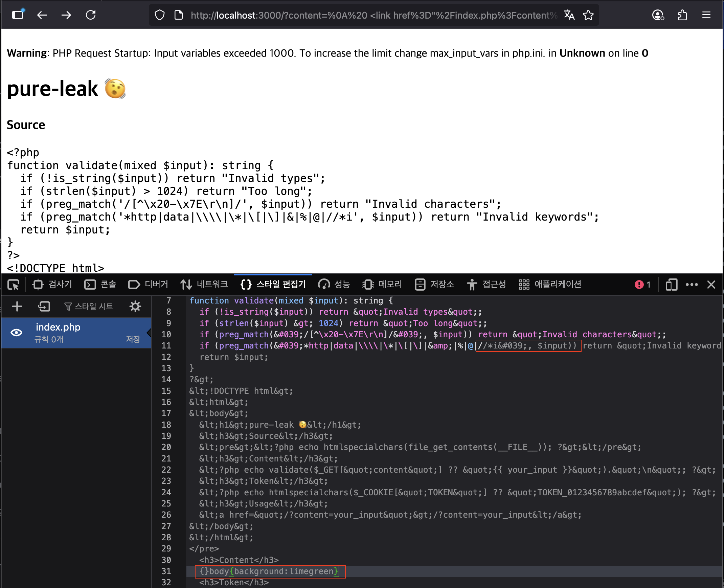This screenshot has width=724, height=588.
Task: Open the extensions puzzle icon
Action: (682, 15)
